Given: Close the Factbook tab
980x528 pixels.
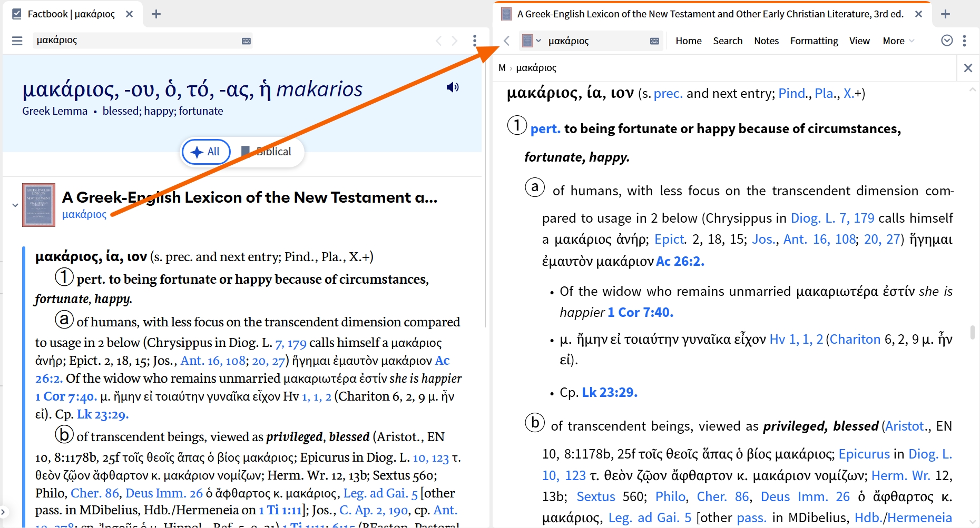Looking at the screenshot, I should [x=129, y=14].
